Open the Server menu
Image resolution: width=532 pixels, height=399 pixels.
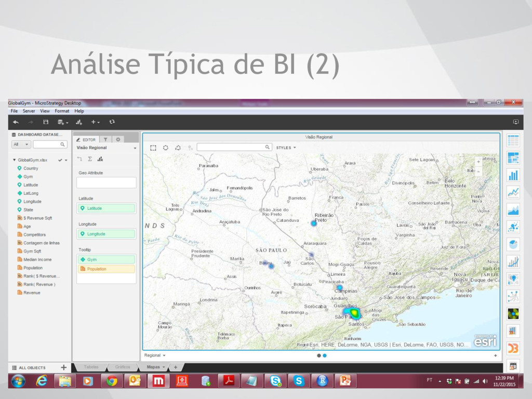click(x=29, y=111)
